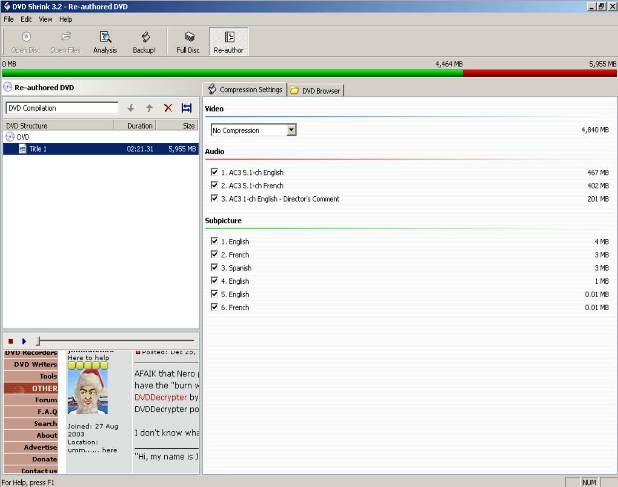This screenshot has width=618, height=487.
Task: Open the Edit menu
Action: 26,19
